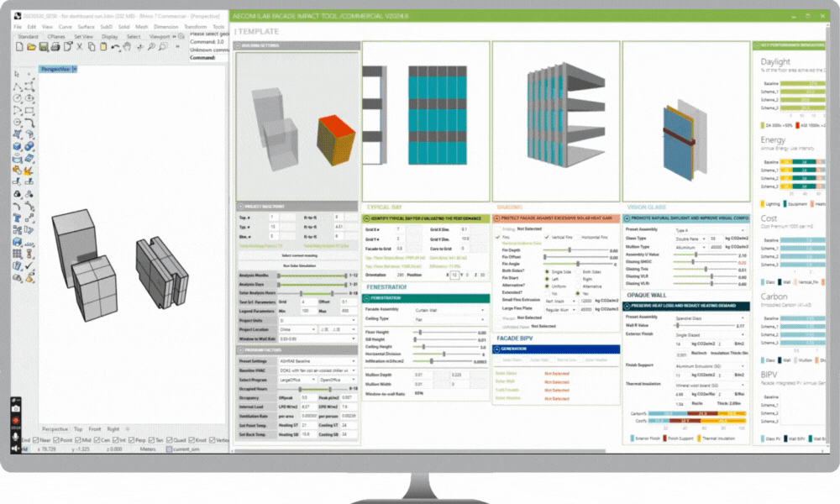The image size is (840, 504).
Task: Open the Preset Settings ASHRAE Baseline dropdown
Action: (x=315, y=361)
